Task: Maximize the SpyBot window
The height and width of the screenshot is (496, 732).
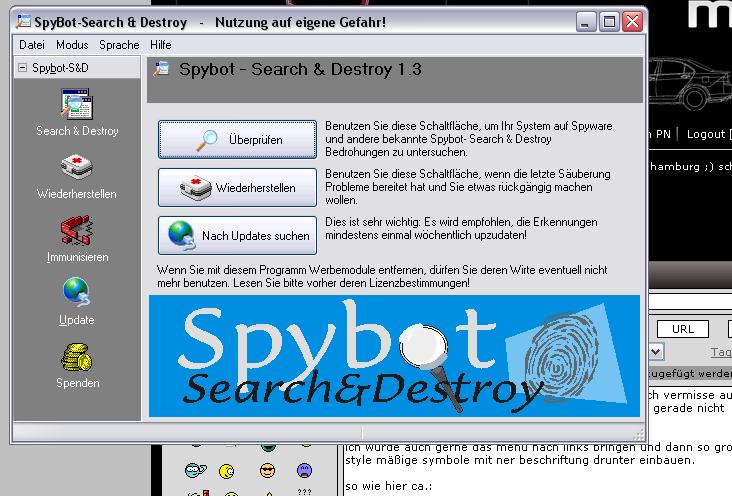Action: pyautogui.click(x=609, y=22)
